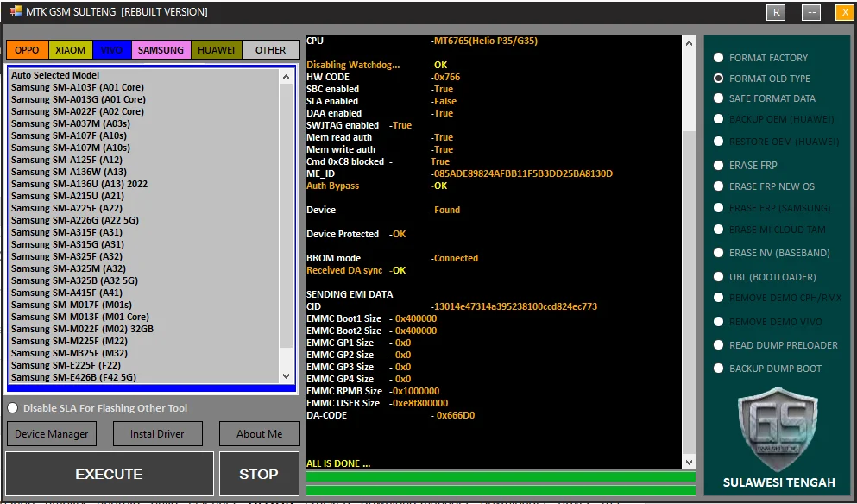Screen dimensions: 857x504
Task: Select the FORMAT FACTORY option
Action: pos(762,58)
